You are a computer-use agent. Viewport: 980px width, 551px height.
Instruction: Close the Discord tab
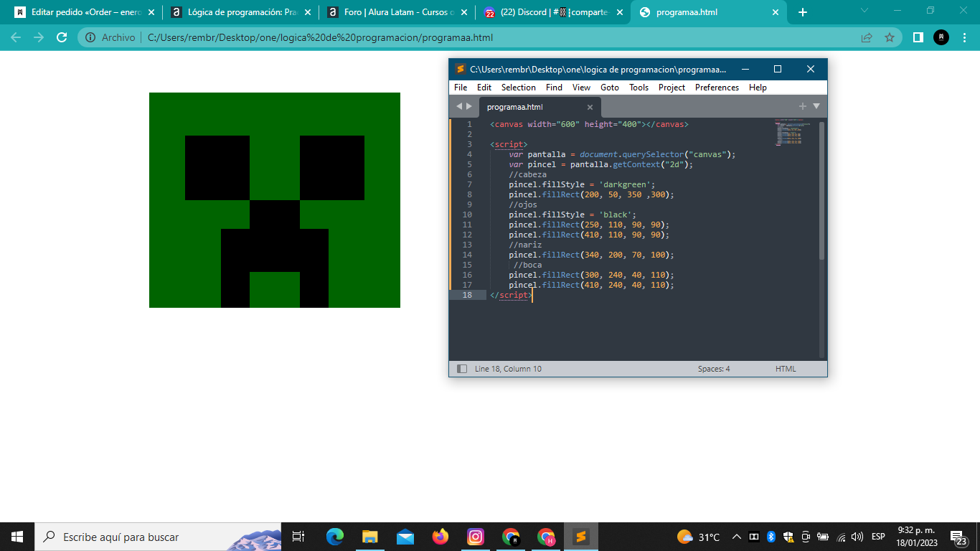coord(620,12)
